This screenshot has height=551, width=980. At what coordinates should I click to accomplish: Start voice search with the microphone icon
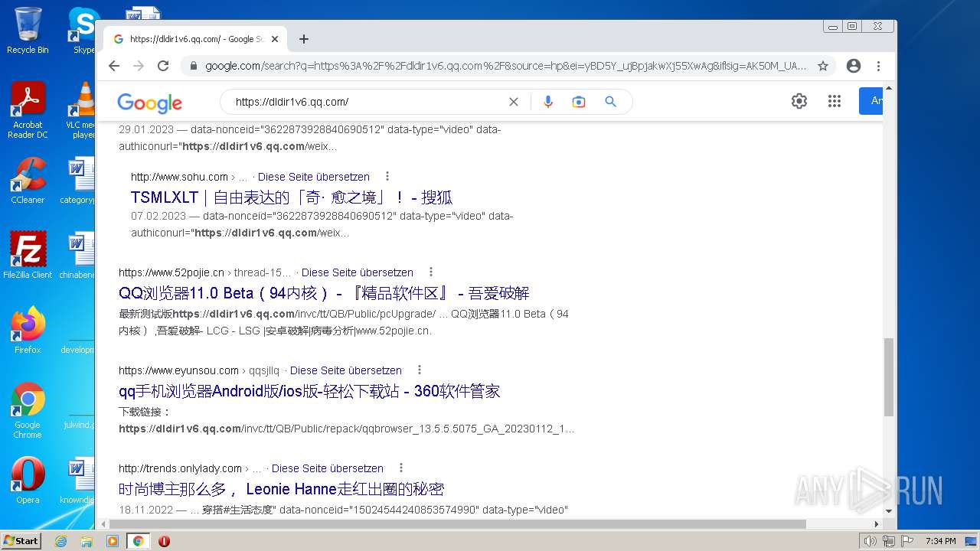pyautogui.click(x=547, y=102)
